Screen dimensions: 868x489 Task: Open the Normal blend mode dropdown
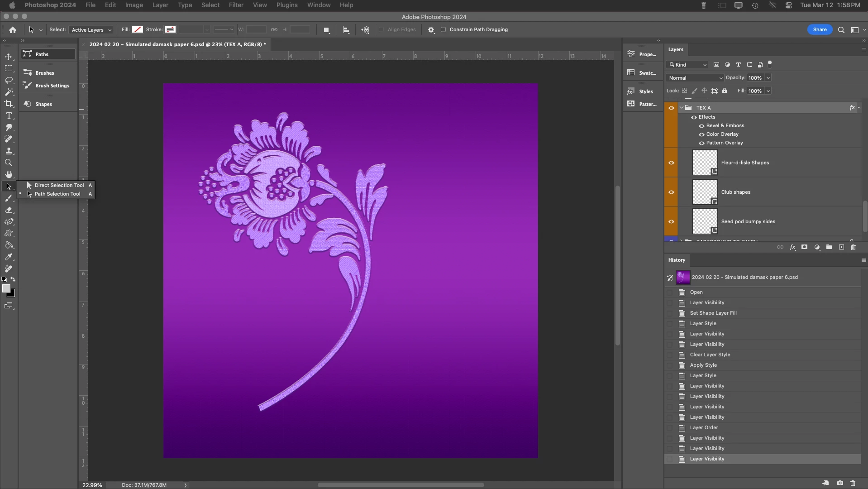695,78
